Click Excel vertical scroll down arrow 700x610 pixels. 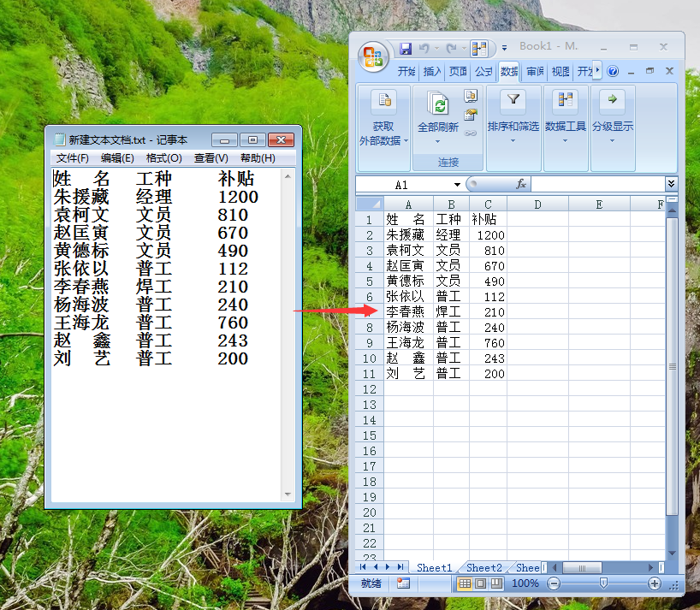coord(672,554)
